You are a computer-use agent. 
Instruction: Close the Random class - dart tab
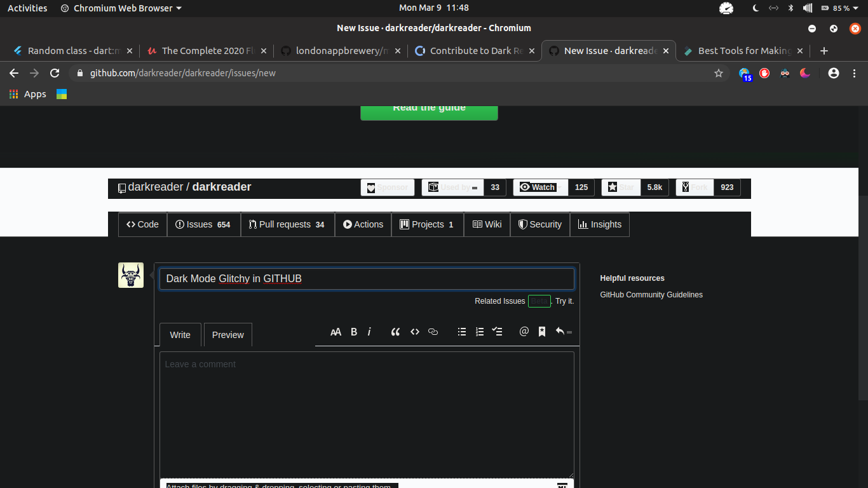pyautogui.click(x=130, y=51)
